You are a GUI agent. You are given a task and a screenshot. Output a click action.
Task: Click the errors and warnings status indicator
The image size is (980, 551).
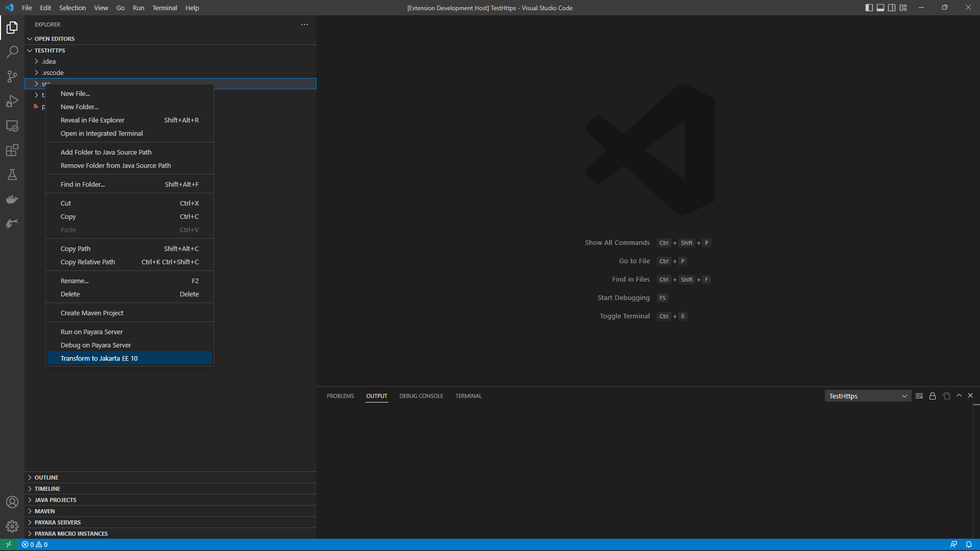tap(36, 544)
